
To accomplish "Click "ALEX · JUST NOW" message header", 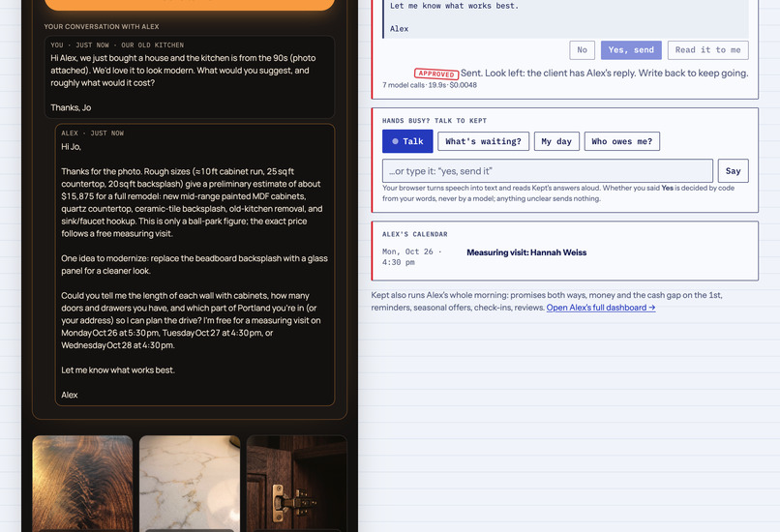I will [93, 133].
